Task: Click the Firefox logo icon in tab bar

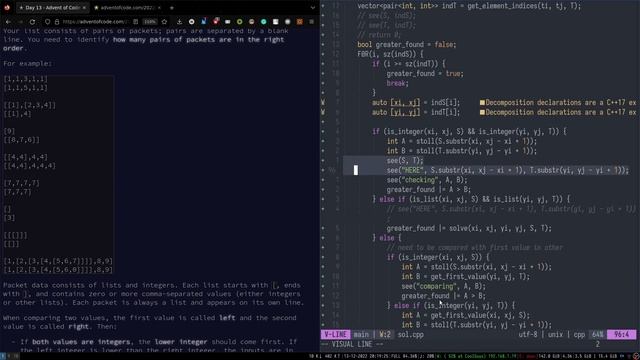Action: 7,7
